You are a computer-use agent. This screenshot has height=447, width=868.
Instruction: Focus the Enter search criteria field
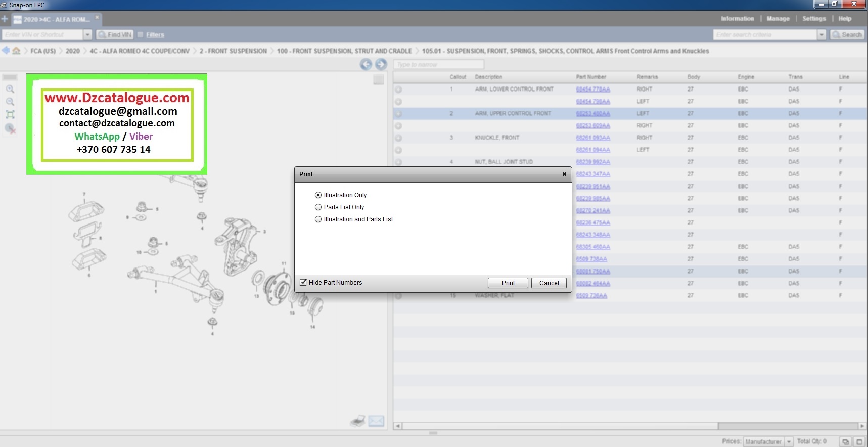pyautogui.click(x=765, y=35)
